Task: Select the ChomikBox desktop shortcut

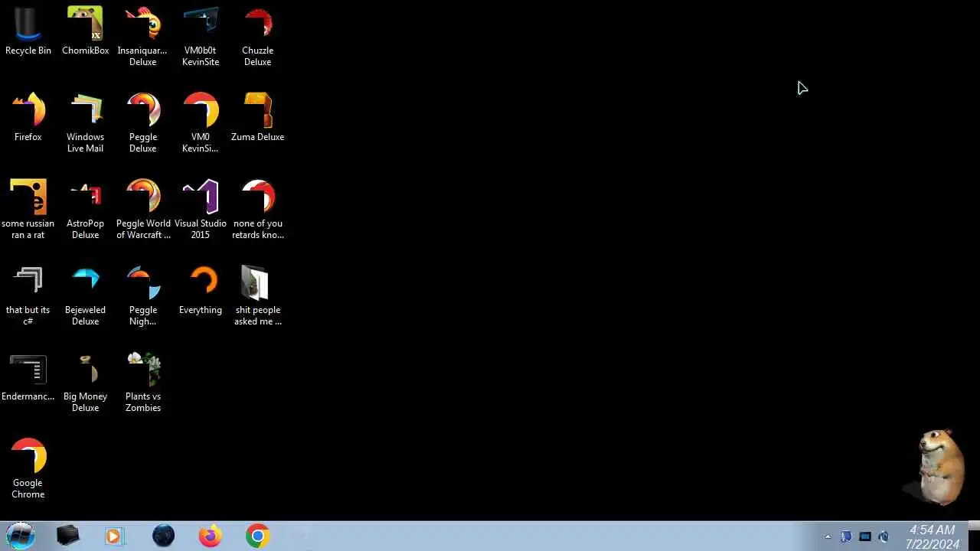Action: coord(85,32)
